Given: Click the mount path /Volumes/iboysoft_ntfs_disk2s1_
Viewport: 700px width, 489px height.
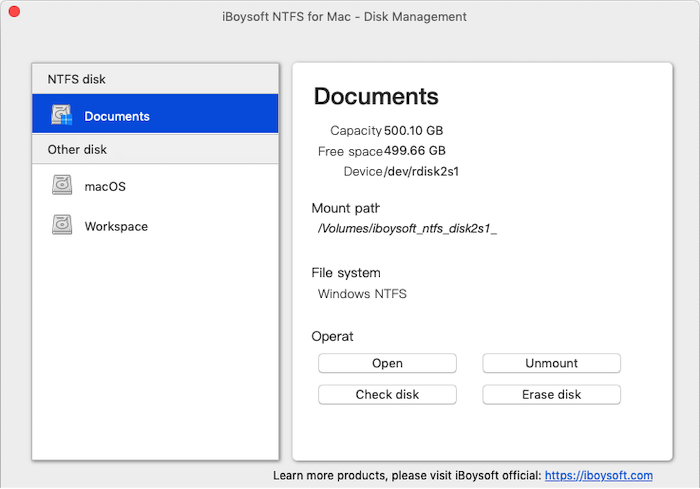Looking at the screenshot, I should [x=407, y=229].
